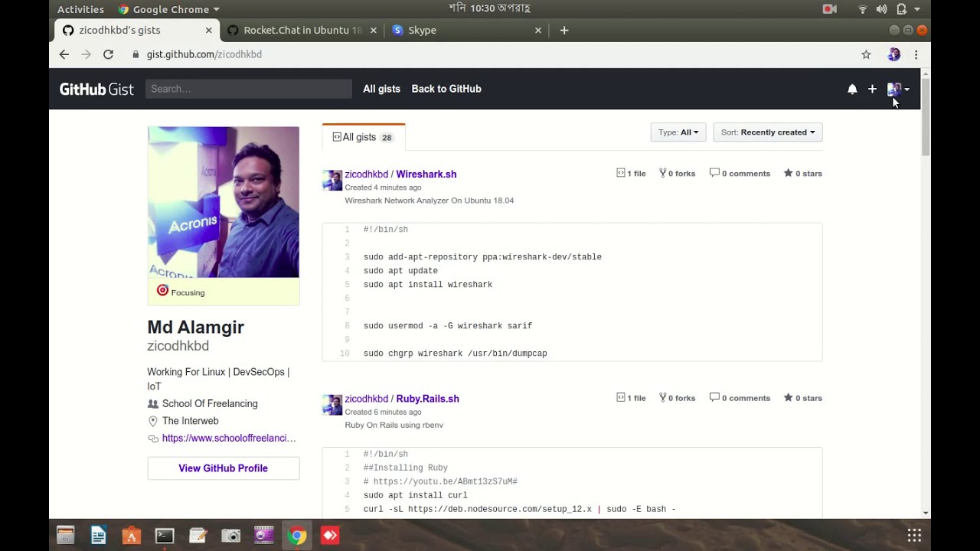Click the volume icon in top bar
This screenshot has height=551, width=980.
pyautogui.click(x=881, y=9)
